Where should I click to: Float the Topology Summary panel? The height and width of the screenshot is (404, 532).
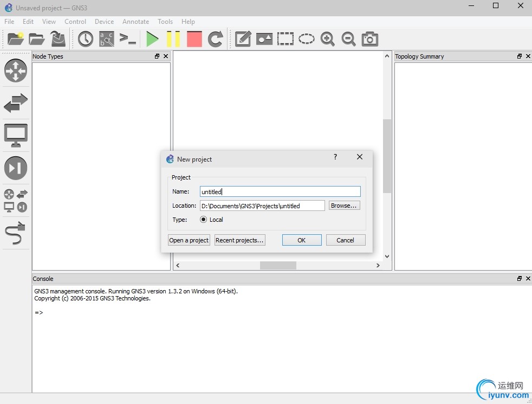tap(520, 56)
